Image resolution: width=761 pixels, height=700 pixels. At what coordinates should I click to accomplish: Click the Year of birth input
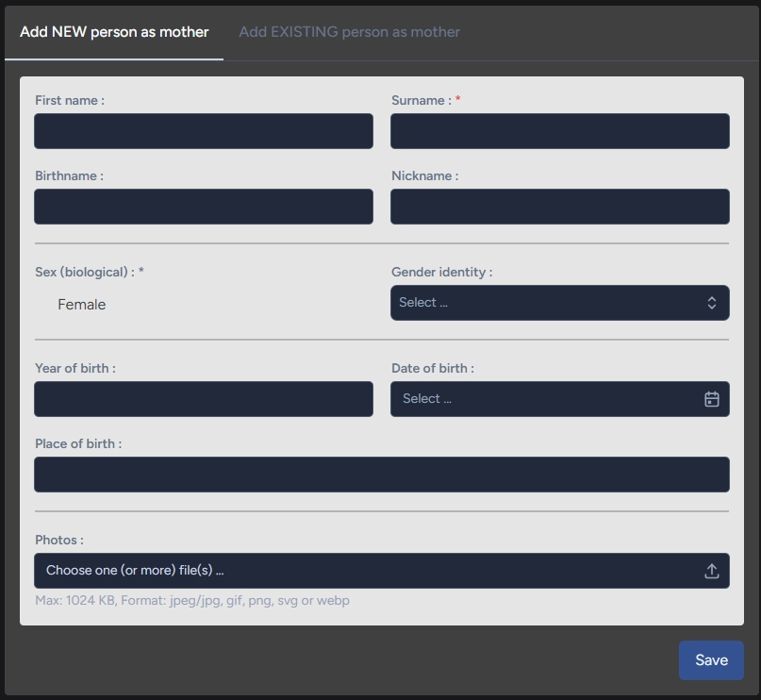(x=204, y=399)
